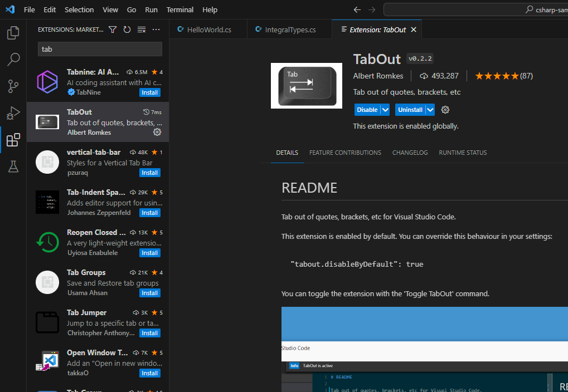
Task: Install the Tabnine extension
Action: coord(149,92)
